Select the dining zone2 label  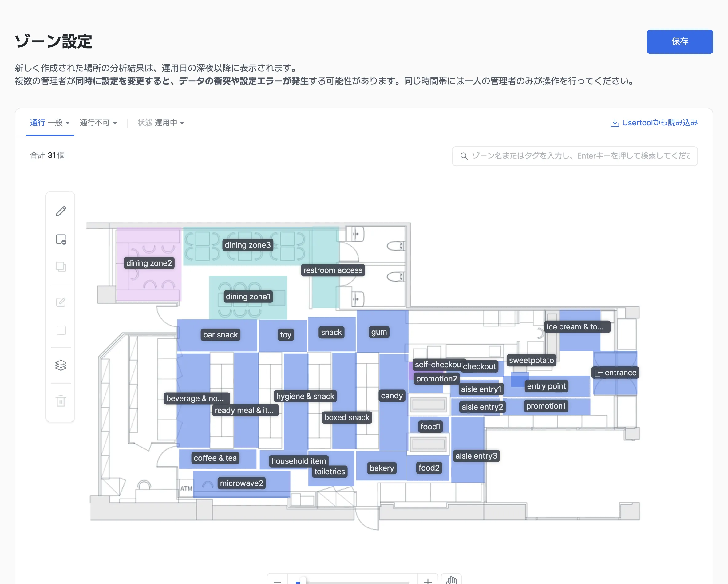click(x=149, y=263)
